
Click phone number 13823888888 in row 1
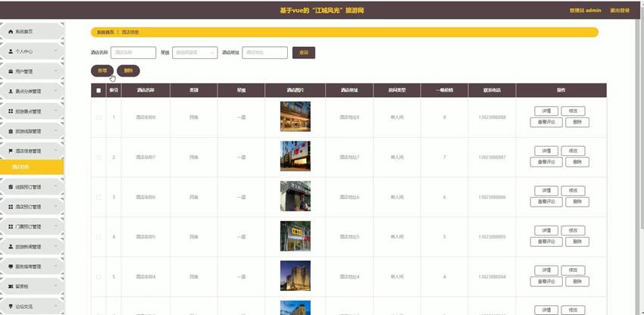[x=492, y=117]
